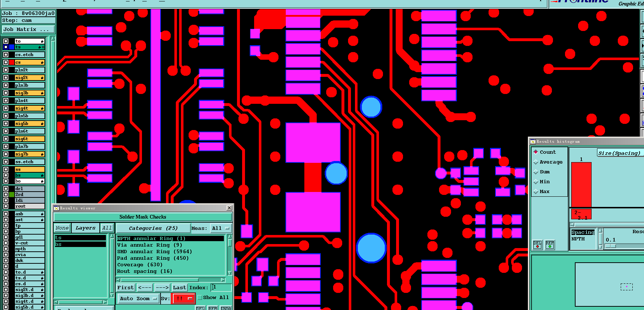Screen dimensions: 644x310
Task: Toggle display checkbox for layer drl
Action: (x=6, y=189)
